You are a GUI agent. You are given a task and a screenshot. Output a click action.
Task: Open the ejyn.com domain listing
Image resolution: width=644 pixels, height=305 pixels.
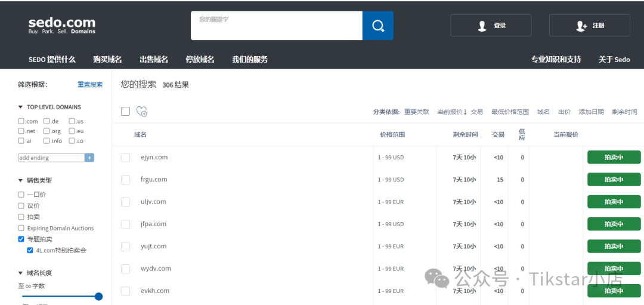click(154, 157)
